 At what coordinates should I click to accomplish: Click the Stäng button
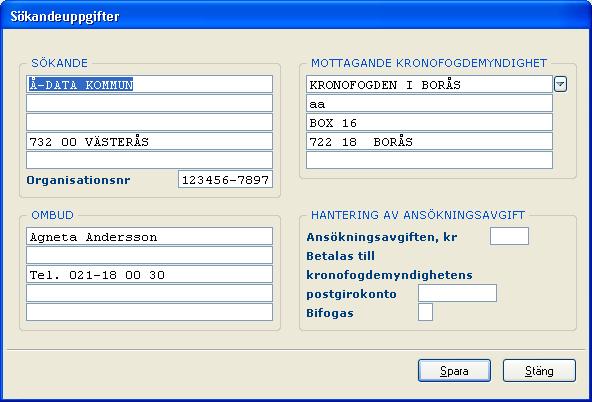click(539, 370)
